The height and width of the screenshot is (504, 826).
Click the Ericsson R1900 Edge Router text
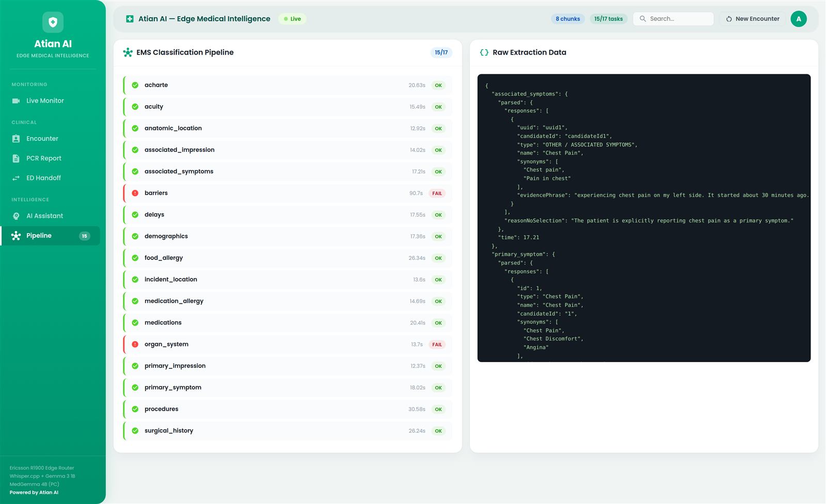42,468
